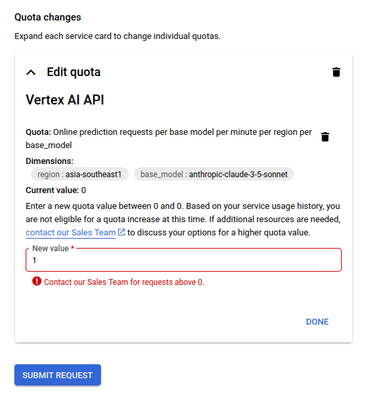This screenshot has width=366, height=400.
Task: Collapse the Edit quota card chevron
Action: pos(31,72)
